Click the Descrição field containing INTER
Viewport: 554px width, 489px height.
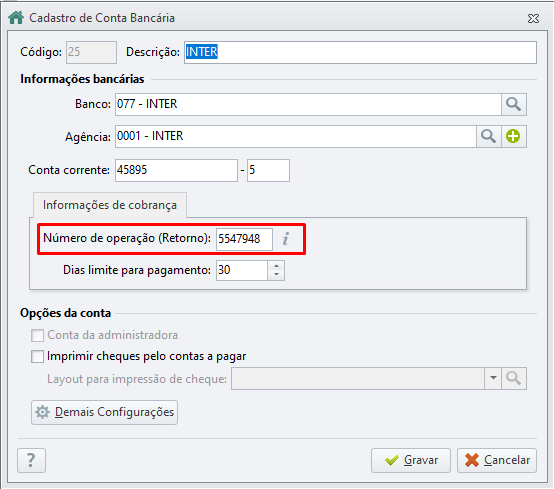coord(360,52)
